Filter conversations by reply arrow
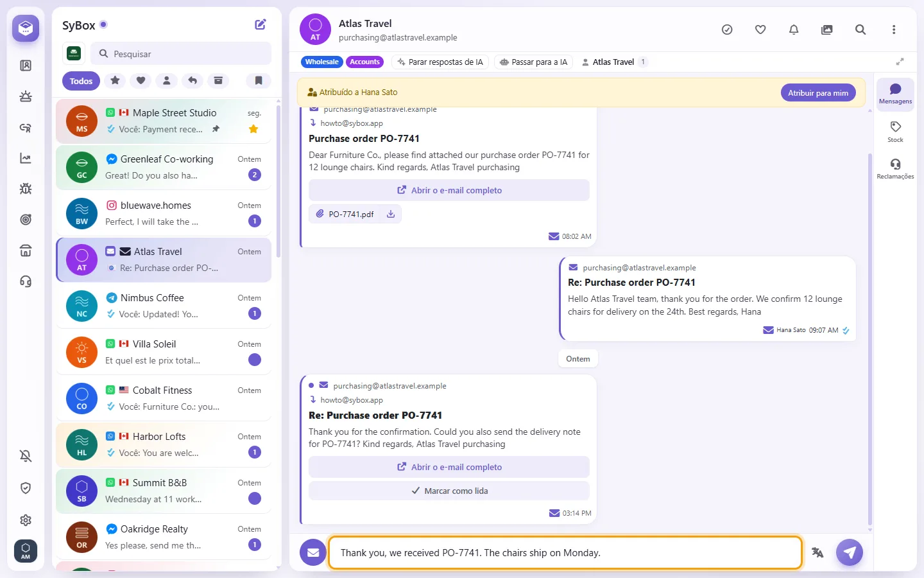924x578 pixels. 193,80
